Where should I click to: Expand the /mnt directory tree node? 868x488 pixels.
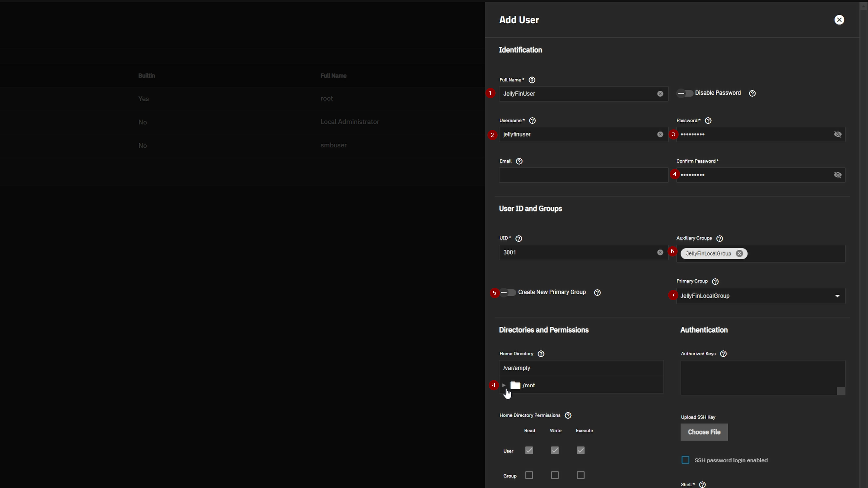pyautogui.click(x=504, y=385)
